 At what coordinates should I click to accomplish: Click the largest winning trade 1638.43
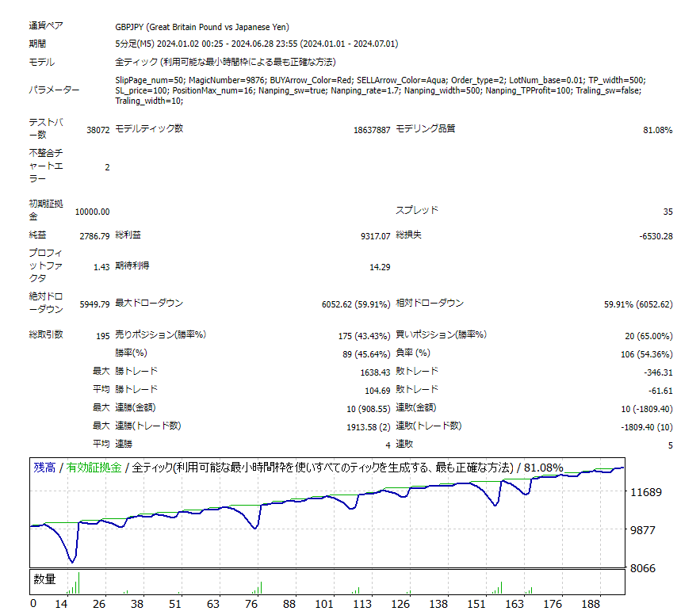[x=375, y=372]
